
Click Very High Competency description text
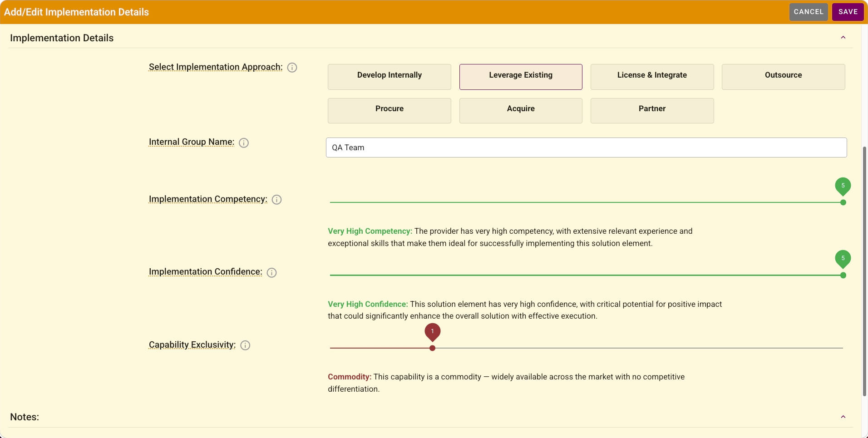point(510,237)
